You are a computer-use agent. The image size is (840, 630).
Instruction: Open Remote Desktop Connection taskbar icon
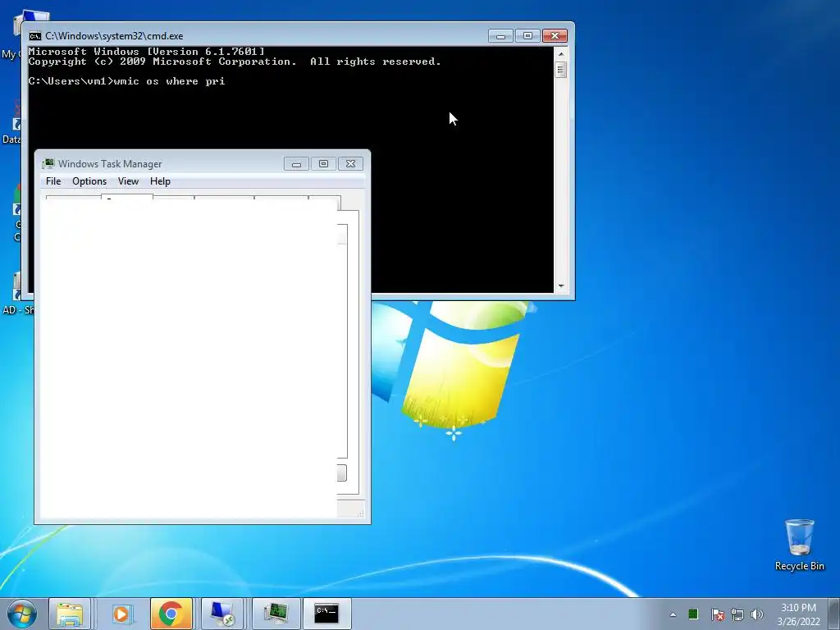coord(222,614)
